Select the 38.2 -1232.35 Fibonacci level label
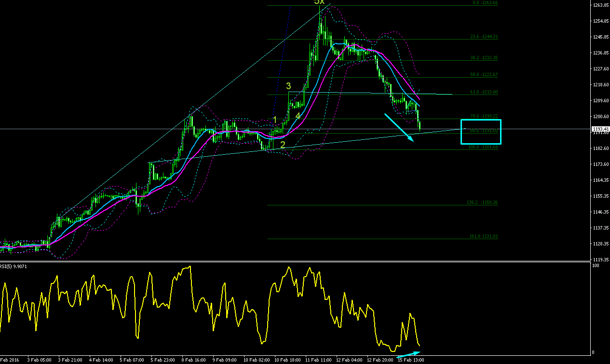The width and height of the screenshot is (610, 364). pos(484,58)
